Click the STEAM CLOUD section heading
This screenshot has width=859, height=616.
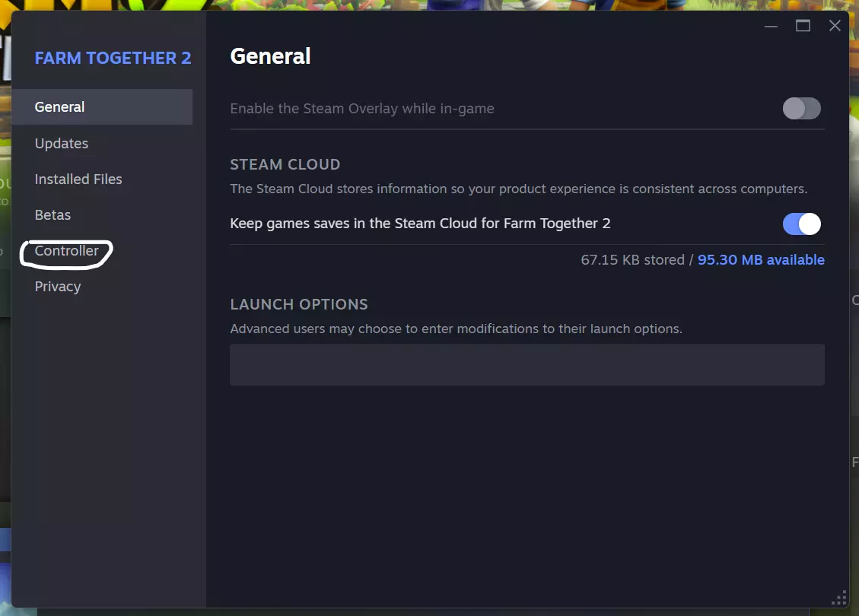[285, 164]
